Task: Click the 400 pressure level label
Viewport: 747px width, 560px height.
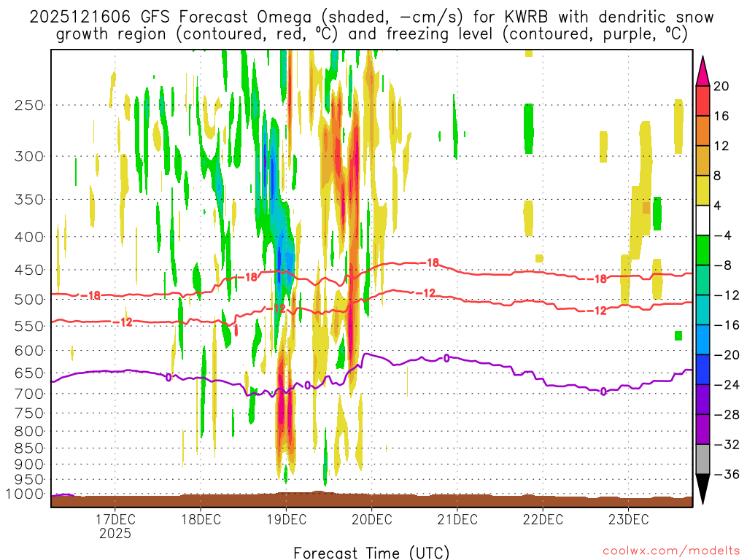Action: point(29,237)
